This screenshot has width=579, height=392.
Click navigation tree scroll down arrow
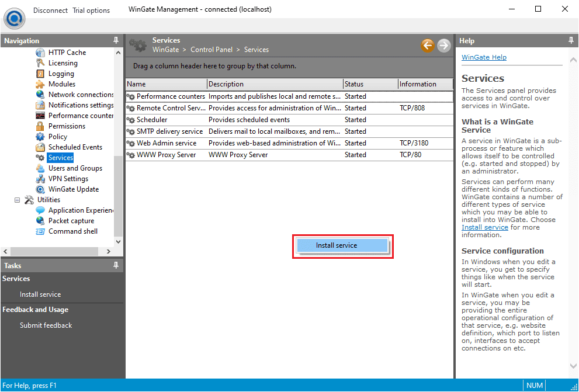pyautogui.click(x=118, y=242)
